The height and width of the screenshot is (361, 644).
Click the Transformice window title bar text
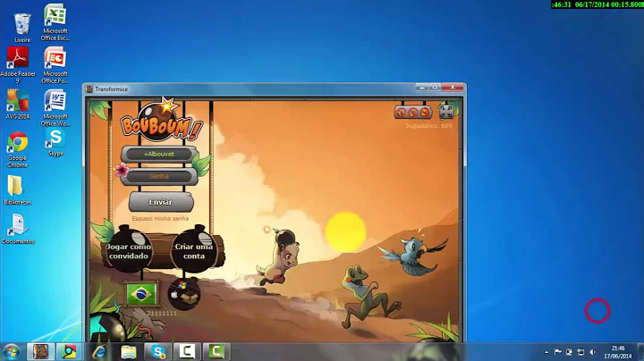point(111,89)
